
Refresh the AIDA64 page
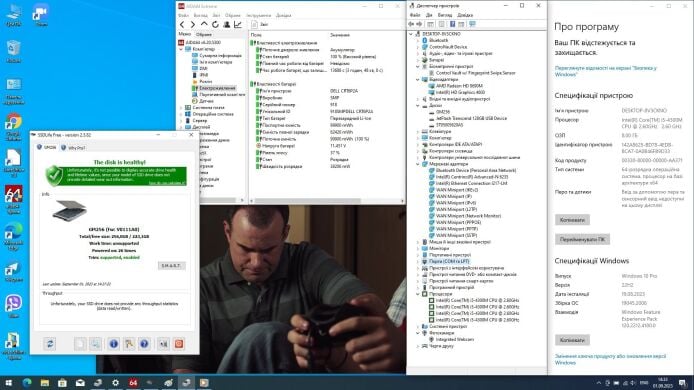pos(215,24)
